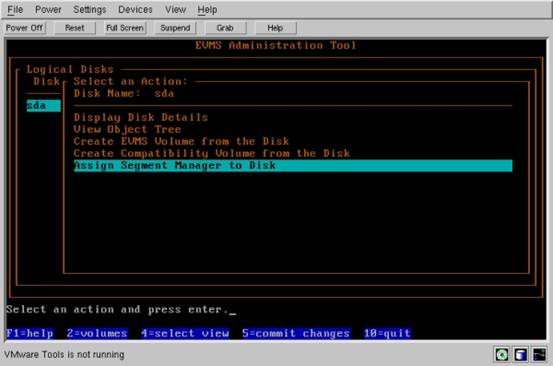The height and width of the screenshot is (366, 553).
Task: Open the Devices menu
Action: [135, 10]
